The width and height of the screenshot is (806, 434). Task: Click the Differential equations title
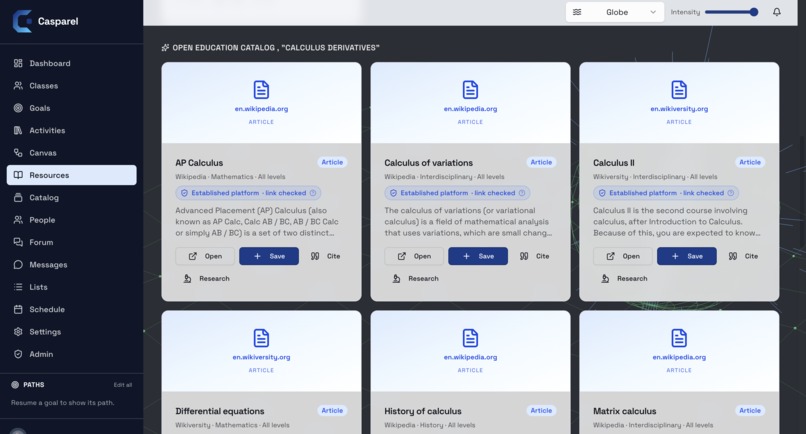[220, 411]
